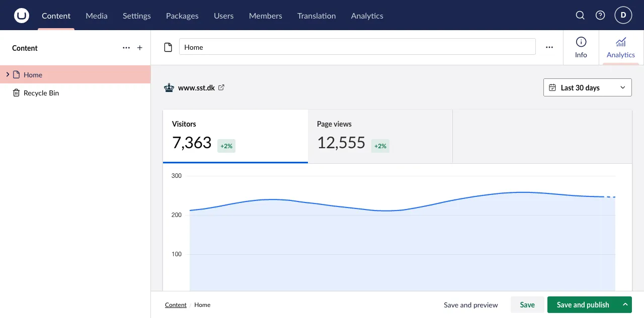Click the external link icon next to www.sst.dk
644x318 pixels.
(221, 87)
